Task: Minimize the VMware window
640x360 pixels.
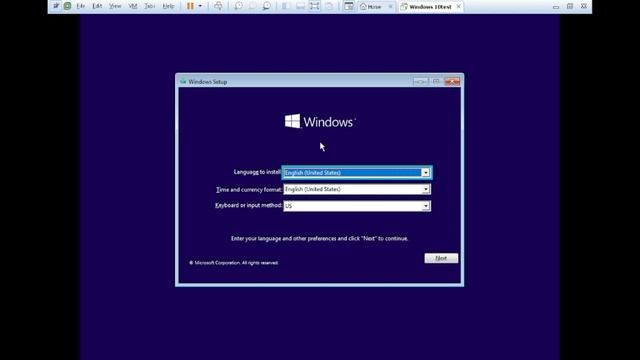Action: tap(556, 7)
